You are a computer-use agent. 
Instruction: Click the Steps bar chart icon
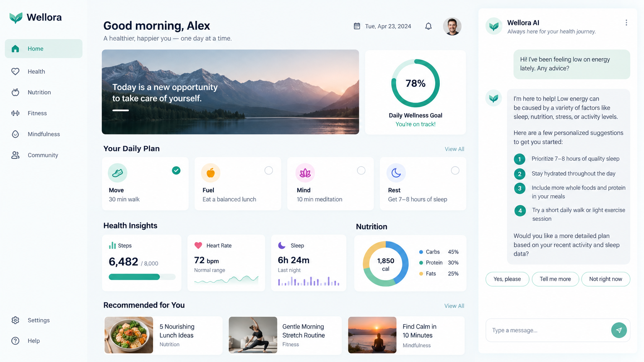click(x=112, y=245)
